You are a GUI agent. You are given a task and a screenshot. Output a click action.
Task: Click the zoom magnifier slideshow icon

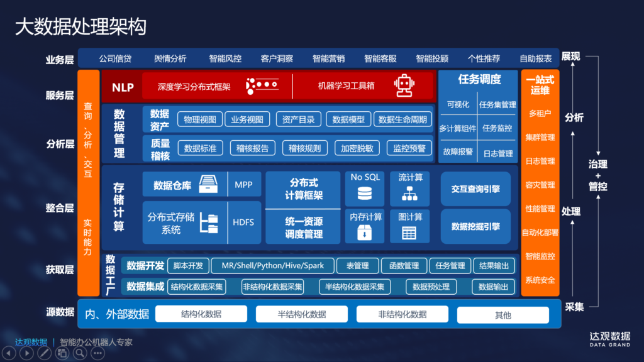click(x=80, y=353)
